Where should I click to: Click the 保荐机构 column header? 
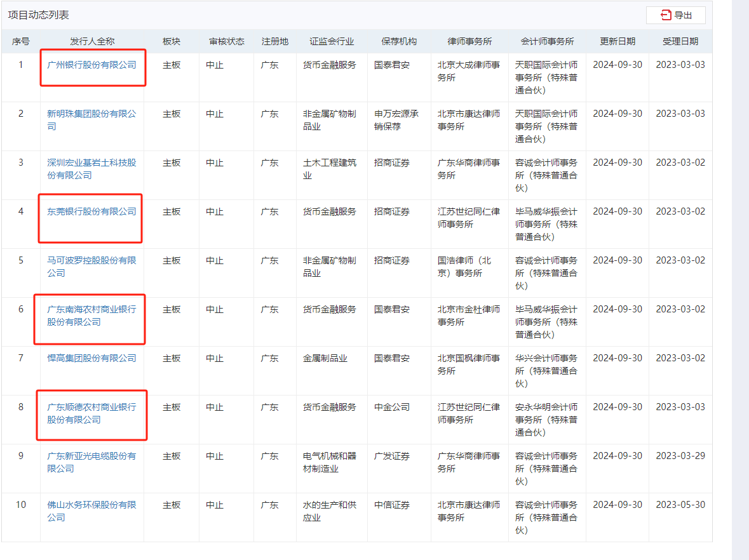[399, 41]
